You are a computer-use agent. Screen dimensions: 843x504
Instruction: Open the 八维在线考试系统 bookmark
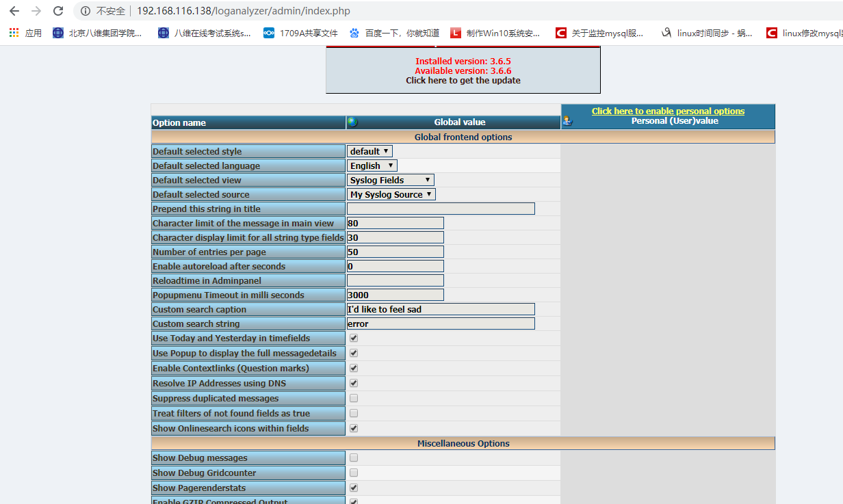tap(204, 33)
